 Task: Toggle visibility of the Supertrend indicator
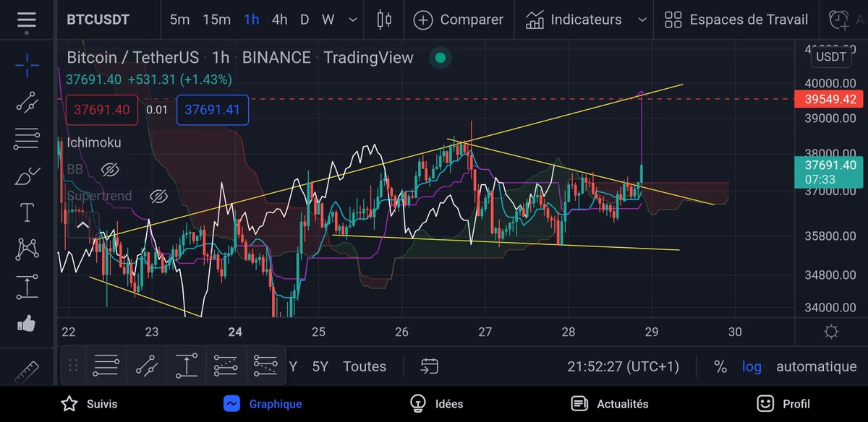point(158,197)
